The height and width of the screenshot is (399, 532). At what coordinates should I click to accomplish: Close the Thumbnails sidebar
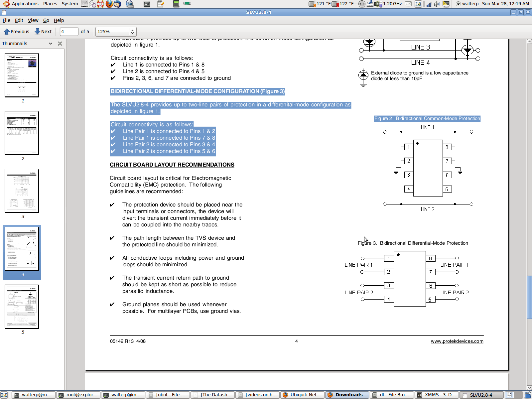(60, 44)
